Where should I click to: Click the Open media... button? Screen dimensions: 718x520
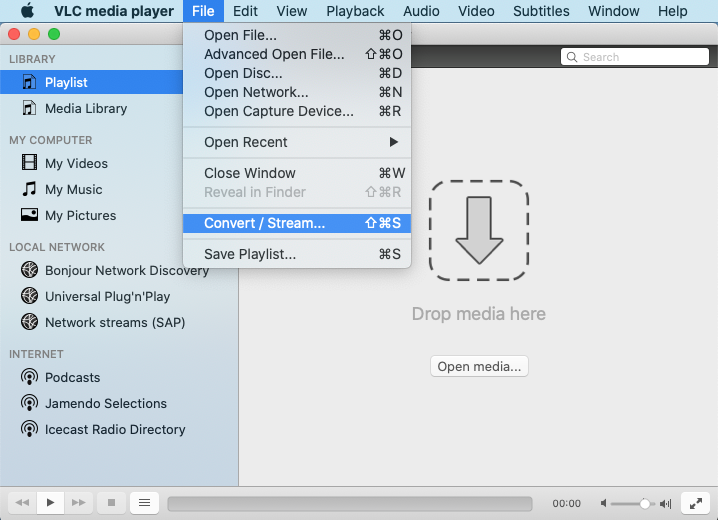479,366
